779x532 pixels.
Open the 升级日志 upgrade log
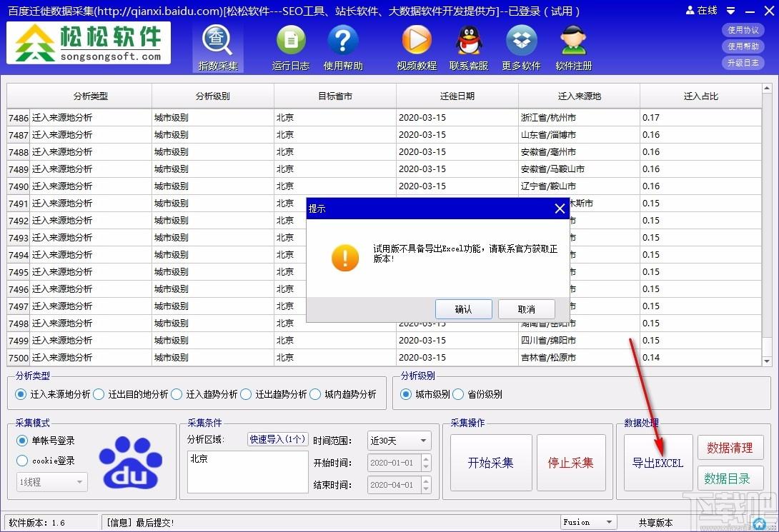743,63
